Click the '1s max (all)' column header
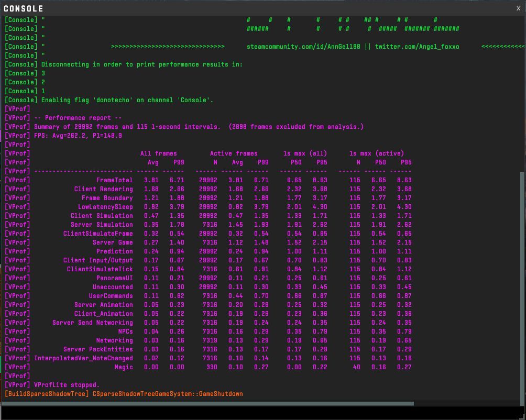This screenshot has height=420, width=526. [x=305, y=153]
